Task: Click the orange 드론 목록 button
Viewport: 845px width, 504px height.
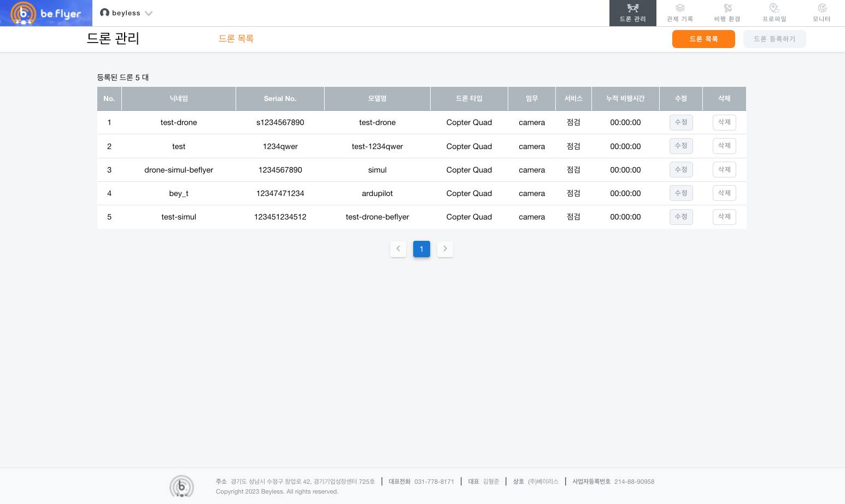Action: 703,39
